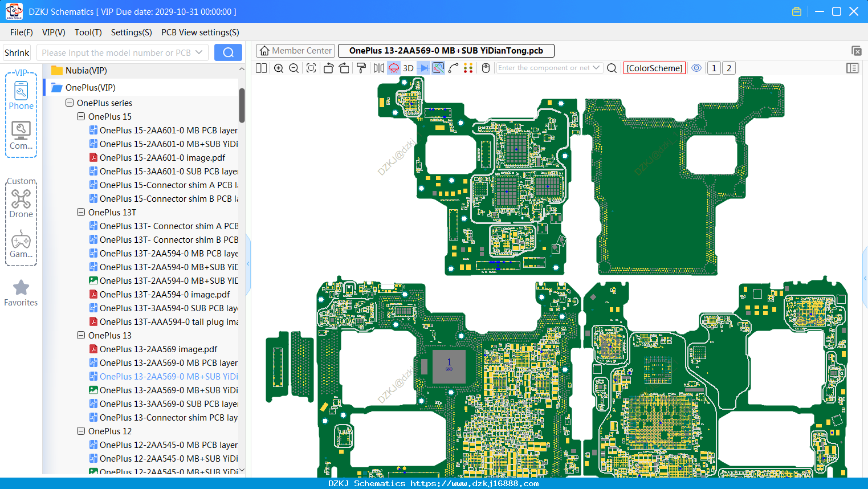The image size is (868, 489).
Task: Select OnePlus 13-2AA569-0 MB+SUB YiDianTong.pcb tab
Action: click(446, 51)
